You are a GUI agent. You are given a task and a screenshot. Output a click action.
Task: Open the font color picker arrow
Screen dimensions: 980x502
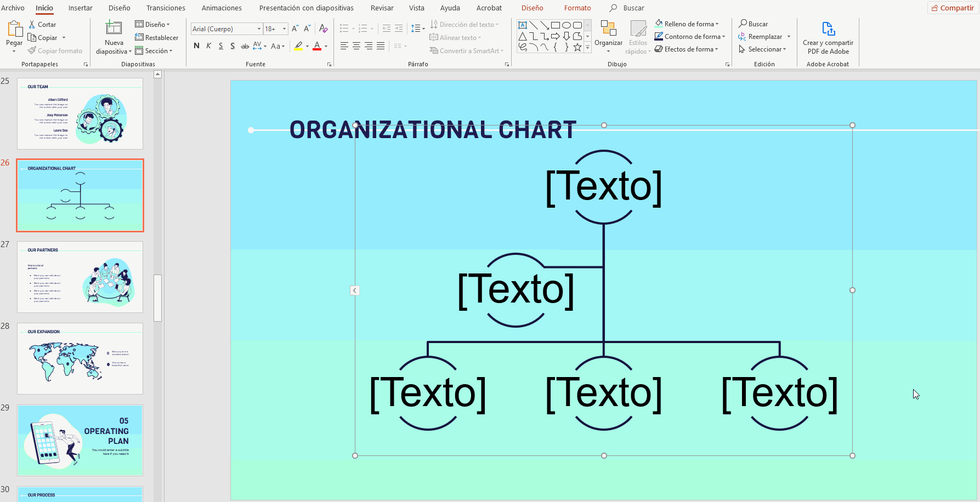(326, 47)
